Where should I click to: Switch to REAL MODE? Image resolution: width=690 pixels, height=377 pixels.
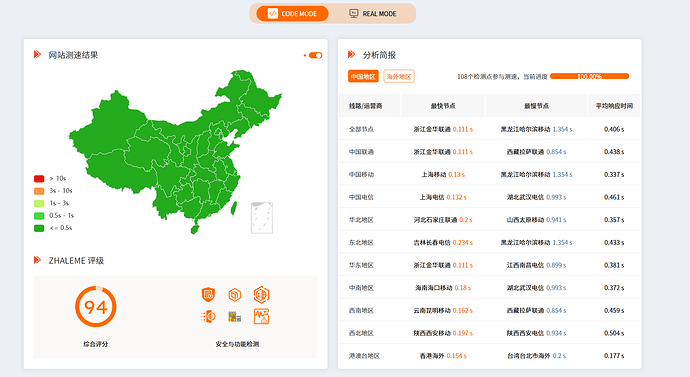373,14
